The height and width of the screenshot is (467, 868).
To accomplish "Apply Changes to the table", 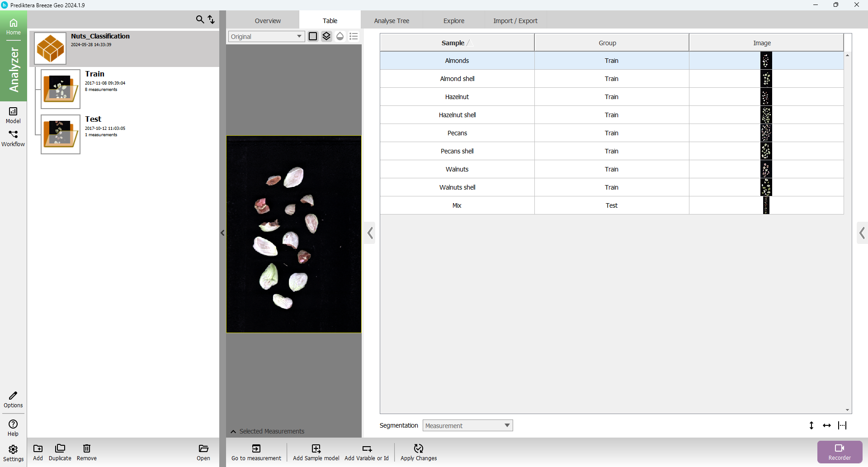I will point(419,452).
